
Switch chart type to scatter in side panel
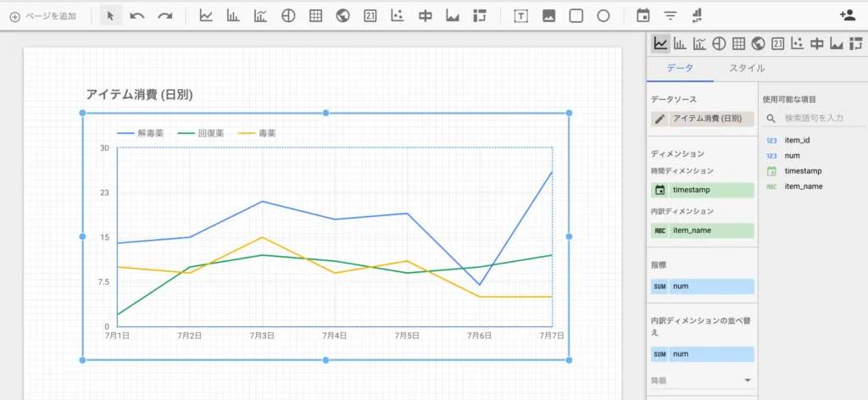click(797, 44)
